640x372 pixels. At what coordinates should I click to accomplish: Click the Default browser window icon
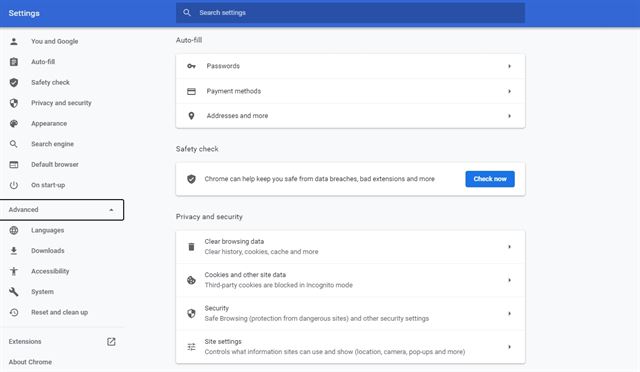click(14, 165)
